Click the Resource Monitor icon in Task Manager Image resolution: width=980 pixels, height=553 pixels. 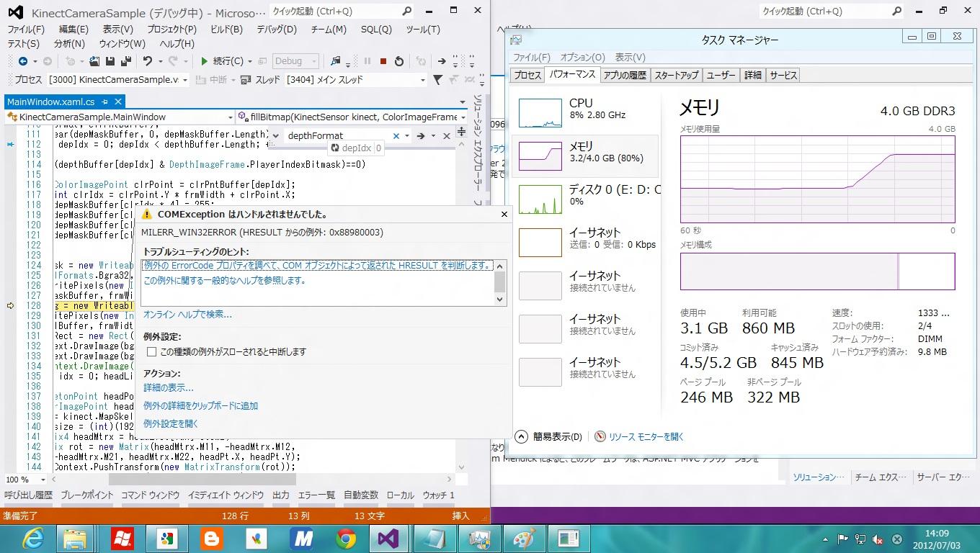[600, 436]
